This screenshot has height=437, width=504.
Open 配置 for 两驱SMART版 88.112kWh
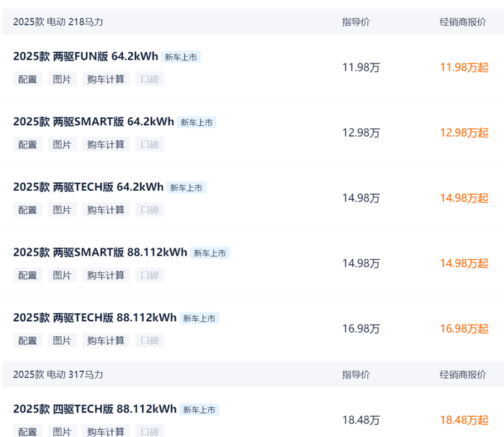click(x=27, y=276)
